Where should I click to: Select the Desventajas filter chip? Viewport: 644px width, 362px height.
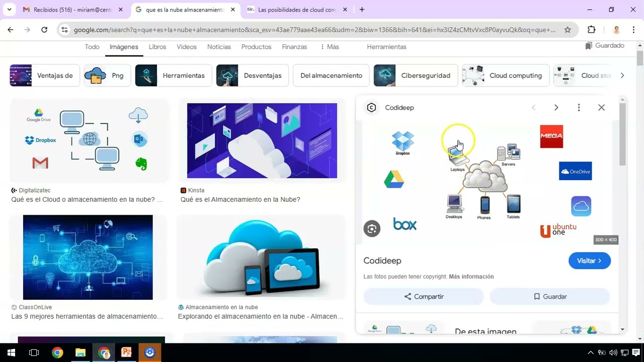[x=253, y=75]
